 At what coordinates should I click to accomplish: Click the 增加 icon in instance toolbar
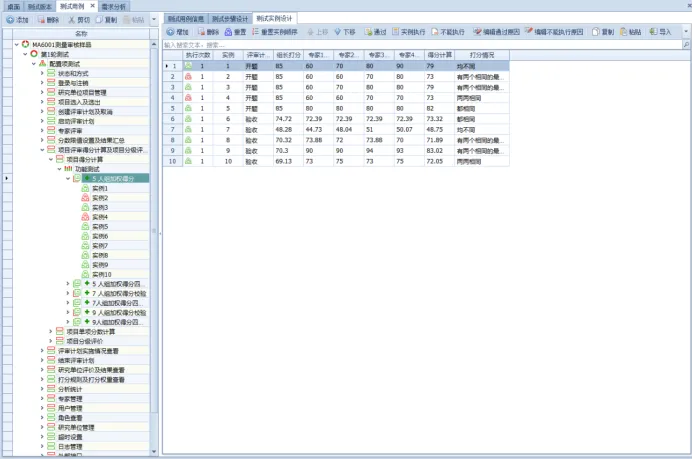[x=170, y=32]
